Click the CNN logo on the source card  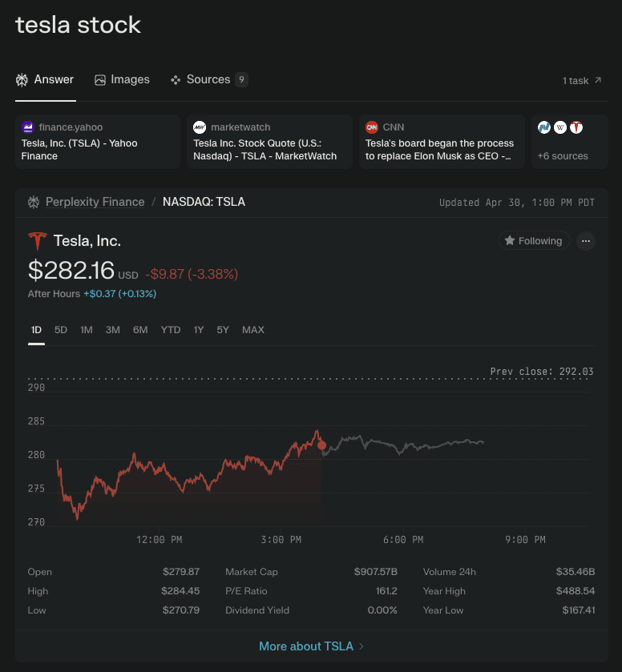tap(371, 127)
